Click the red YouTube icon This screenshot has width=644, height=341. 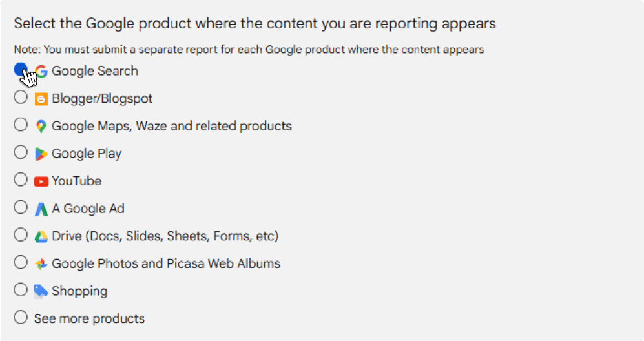coord(41,181)
